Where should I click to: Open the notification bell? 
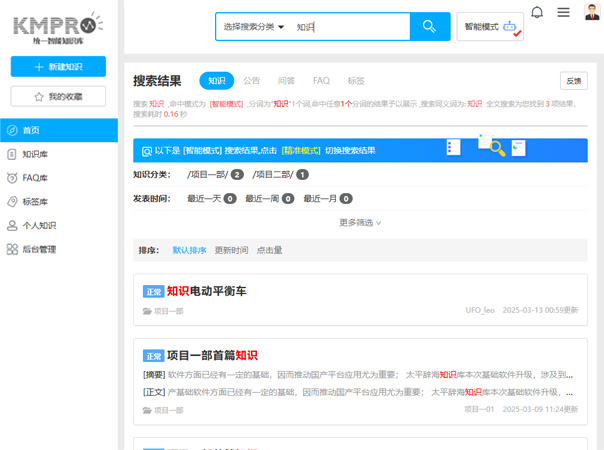point(537,13)
